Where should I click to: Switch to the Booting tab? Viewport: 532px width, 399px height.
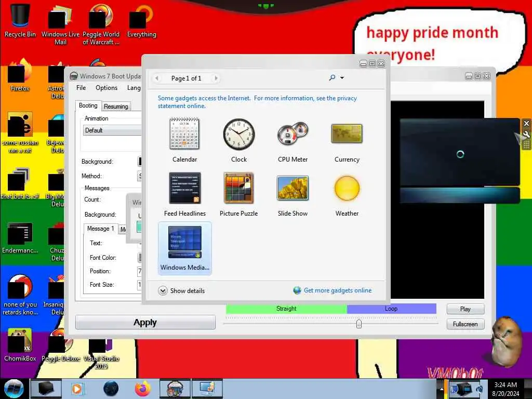click(88, 105)
